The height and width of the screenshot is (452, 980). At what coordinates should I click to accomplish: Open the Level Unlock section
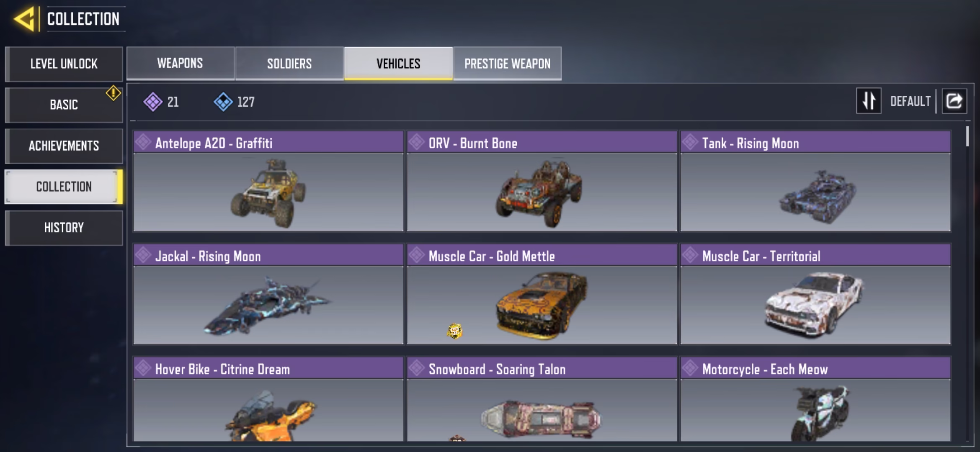pyautogui.click(x=64, y=64)
